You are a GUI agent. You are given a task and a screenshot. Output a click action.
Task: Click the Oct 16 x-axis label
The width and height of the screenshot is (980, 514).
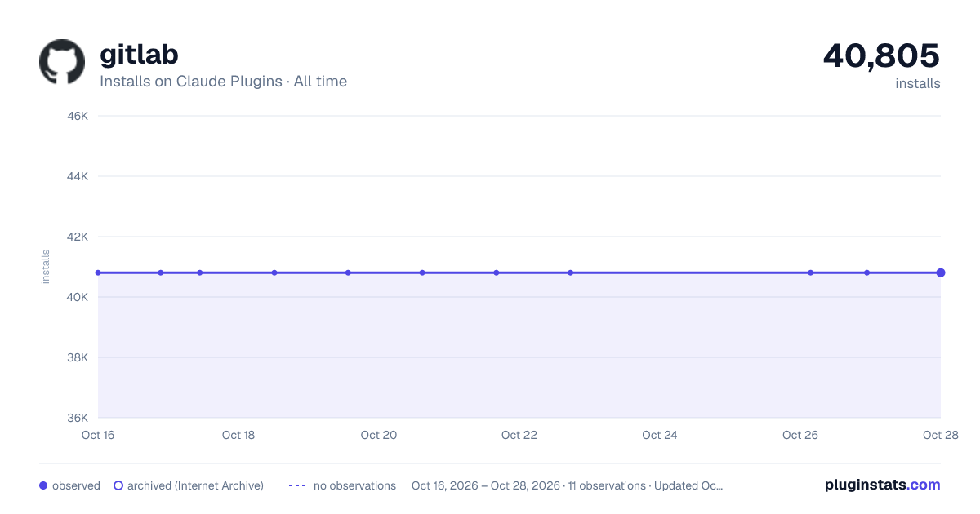coord(98,435)
